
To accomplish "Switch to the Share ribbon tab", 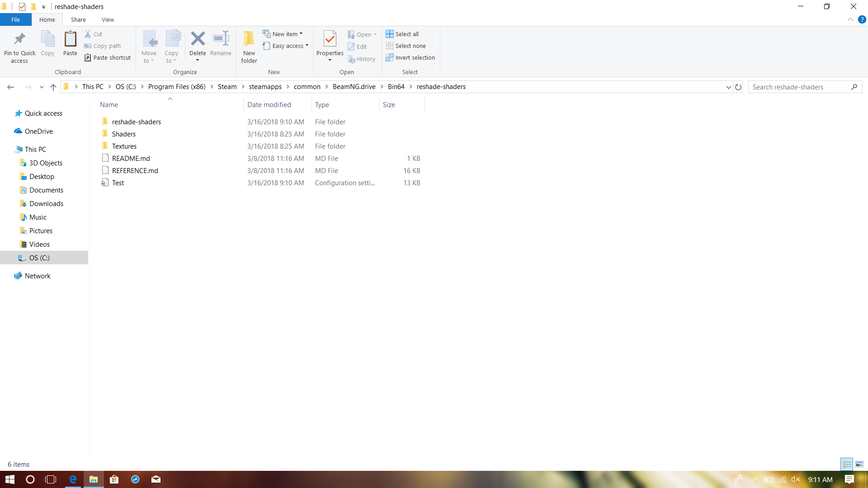I will [x=78, y=19].
